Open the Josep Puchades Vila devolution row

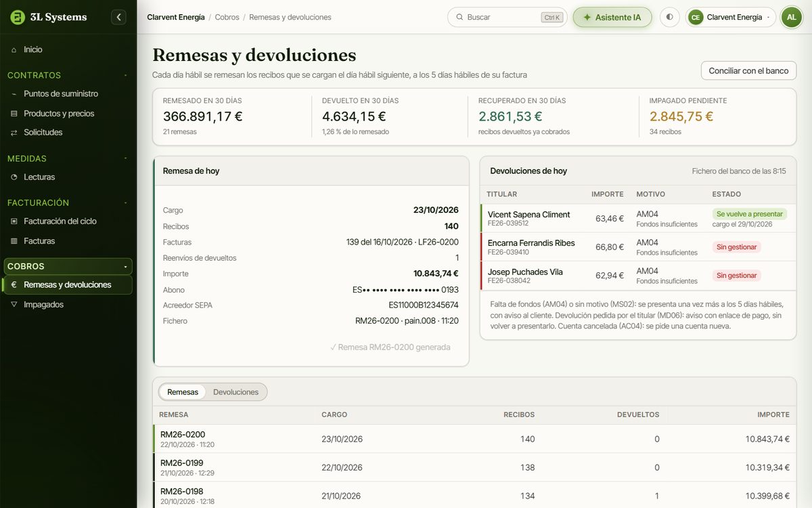(x=638, y=276)
